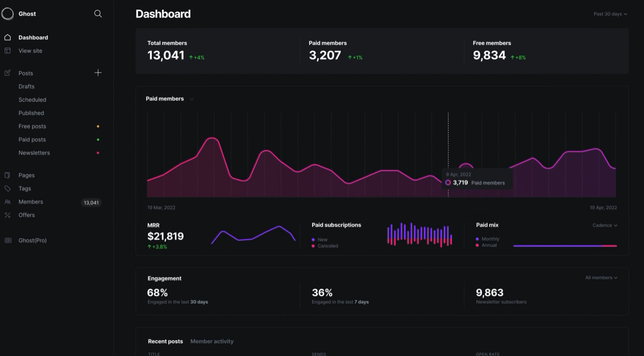644x356 pixels.
Task: Select the Recent posts tab
Action: coord(165,341)
